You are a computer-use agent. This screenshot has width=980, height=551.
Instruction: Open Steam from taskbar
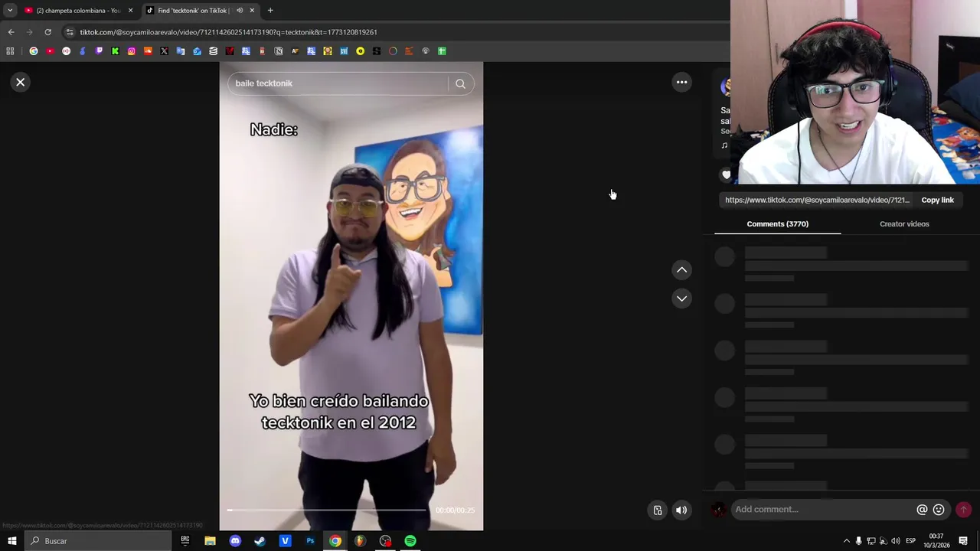click(x=260, y=541)
